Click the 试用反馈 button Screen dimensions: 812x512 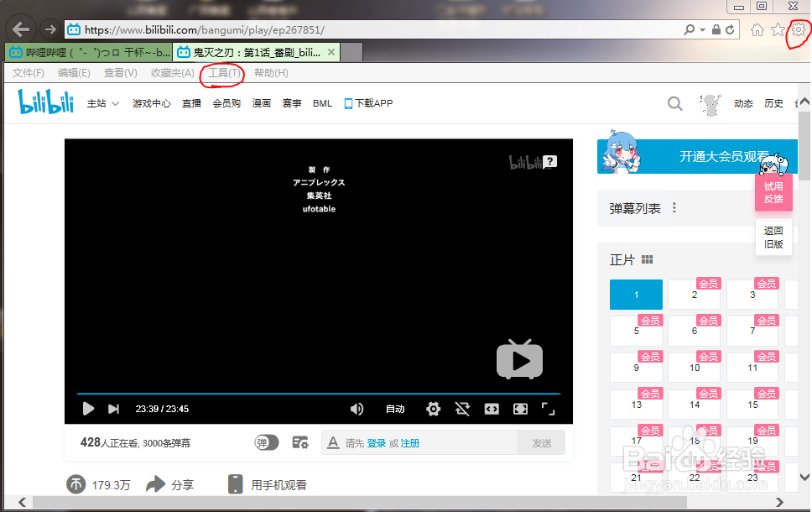[773, 192]
